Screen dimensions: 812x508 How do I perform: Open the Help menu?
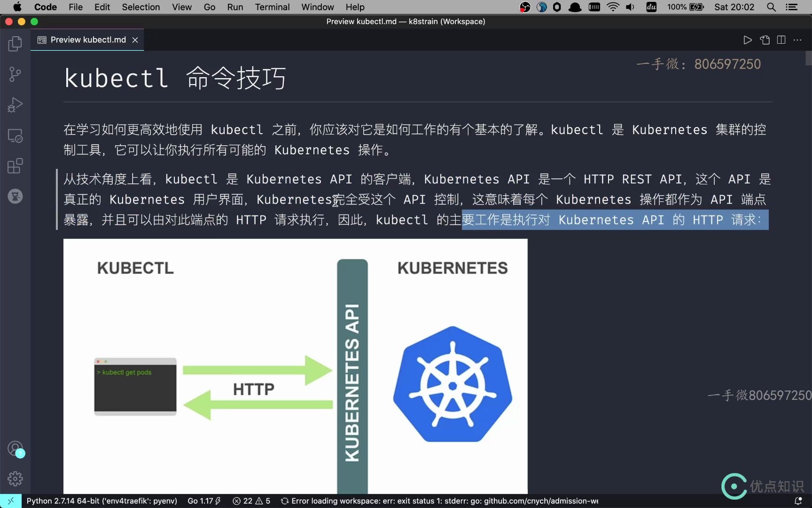[355, 7]
